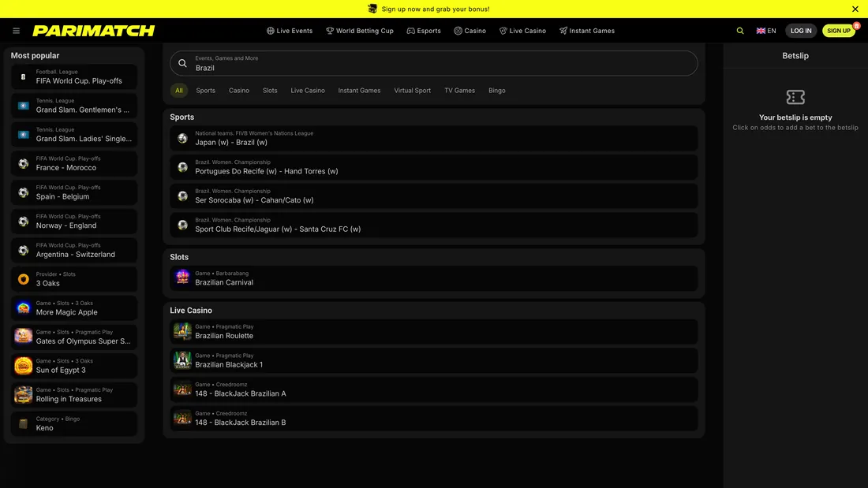
Task: Click the Esports gamepad icon
Action: point(411,31)
